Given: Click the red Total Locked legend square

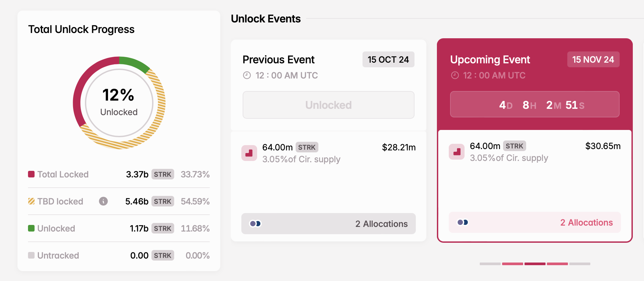Looking at the screenshot, I should [31, 174].
